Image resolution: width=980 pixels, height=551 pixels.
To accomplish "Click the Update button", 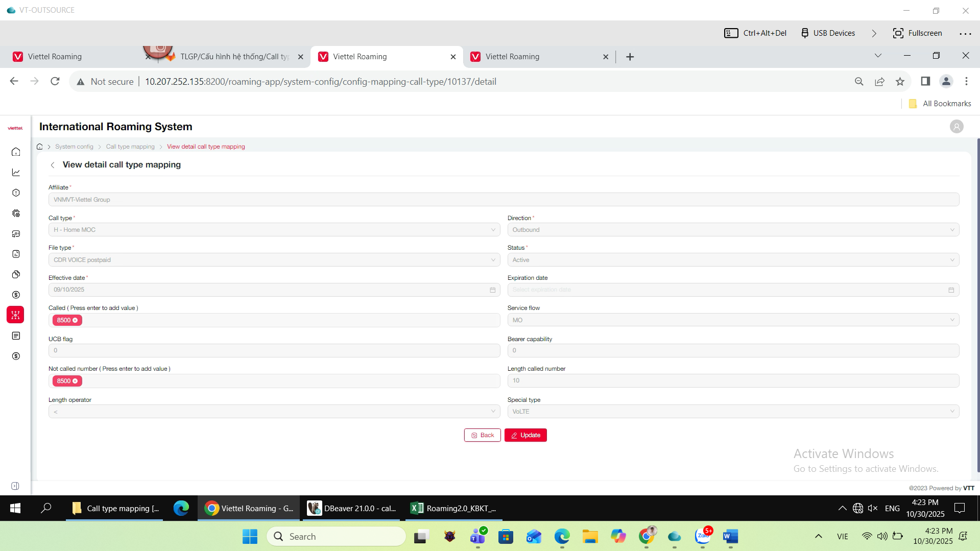I will (x=525, y=435).
